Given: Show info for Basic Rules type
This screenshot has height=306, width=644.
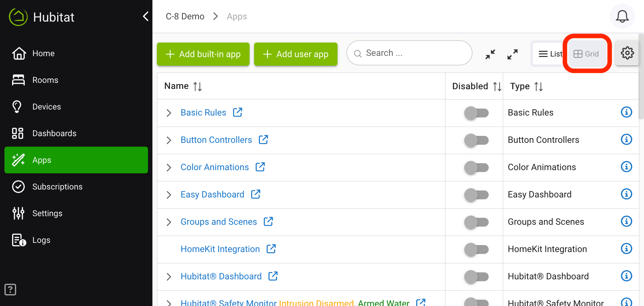Looking at the screenshot, I should (626, 112).
